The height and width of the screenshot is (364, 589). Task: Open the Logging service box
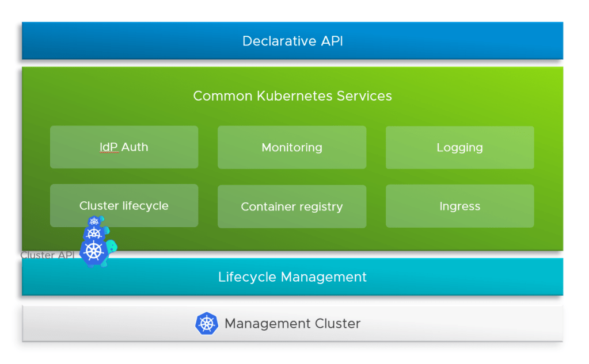tap(459, 147)
